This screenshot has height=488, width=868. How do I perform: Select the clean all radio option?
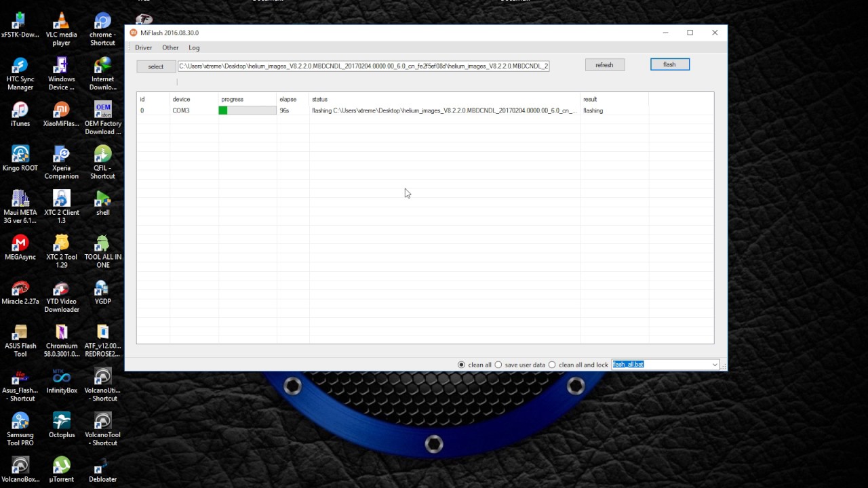[x=462, y=365]
